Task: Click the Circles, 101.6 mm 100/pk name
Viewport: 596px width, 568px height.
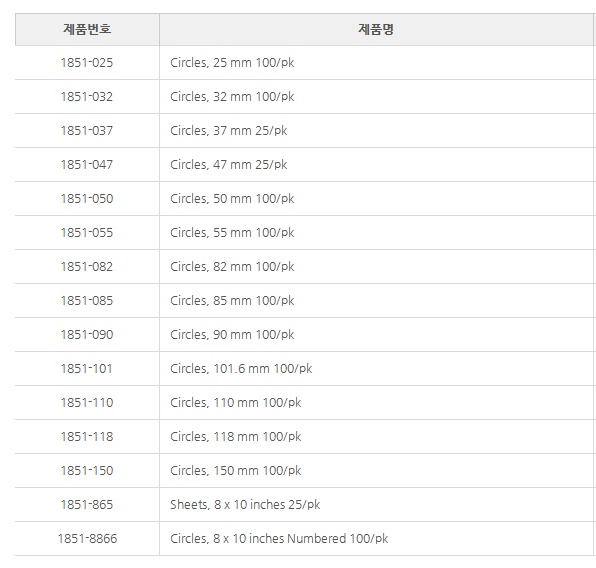Action: (x=241, y=368)
